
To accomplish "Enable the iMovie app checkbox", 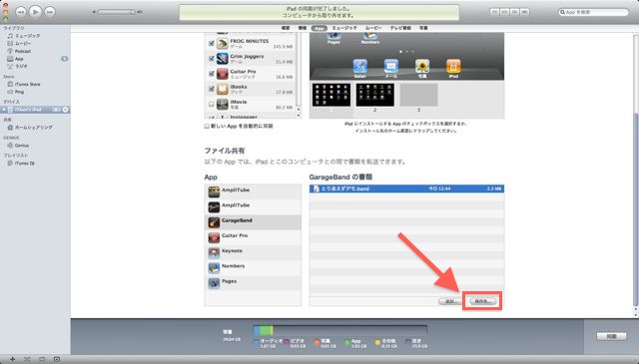I will point(211,105).
